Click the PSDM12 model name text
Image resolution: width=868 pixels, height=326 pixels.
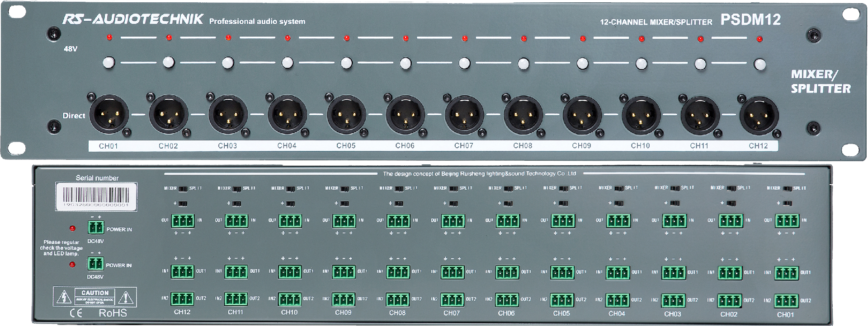click(750, 20)
